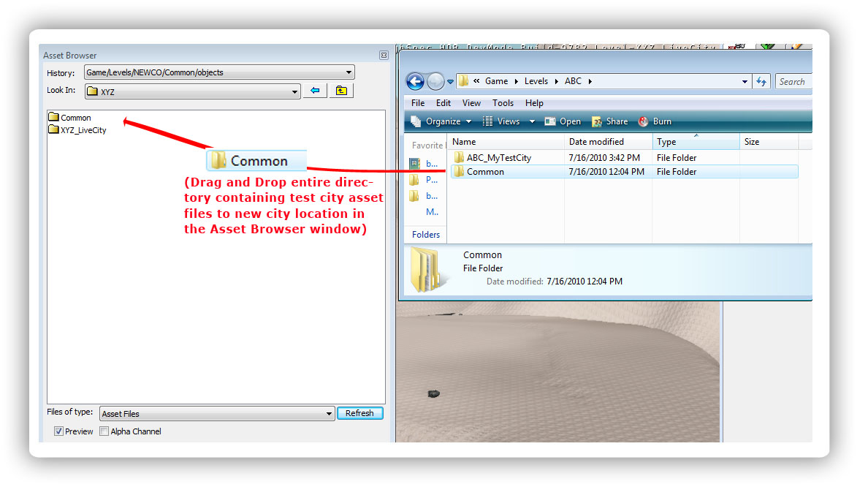Click the address bar refresh icon
Image resolution: width=868 pixels, height=487 pixels.
coord(762,81)
